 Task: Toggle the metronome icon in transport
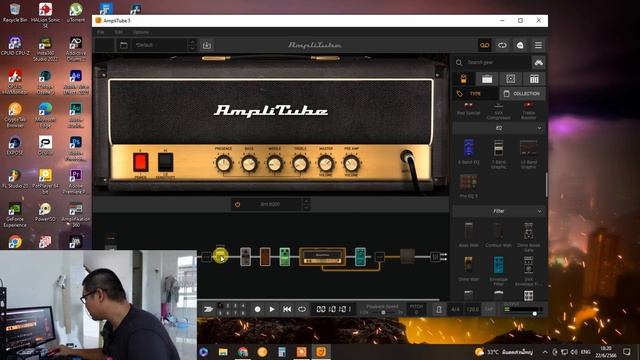point(438,310)
